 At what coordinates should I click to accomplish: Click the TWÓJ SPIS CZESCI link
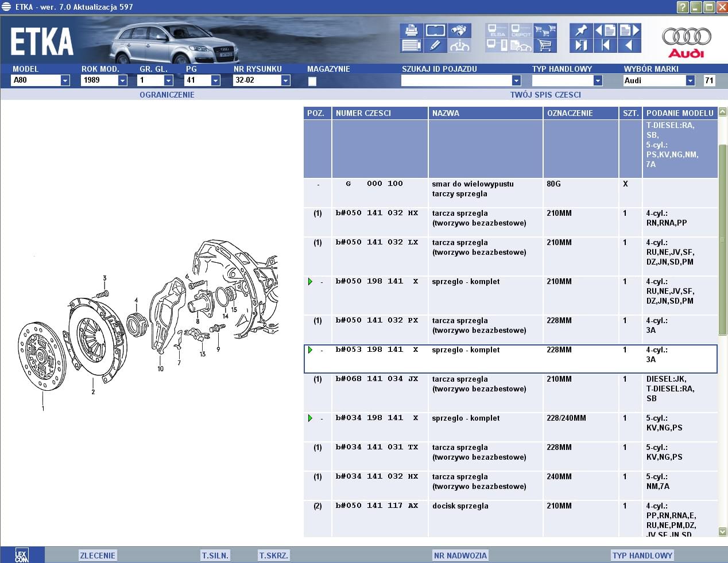[545, 95]
